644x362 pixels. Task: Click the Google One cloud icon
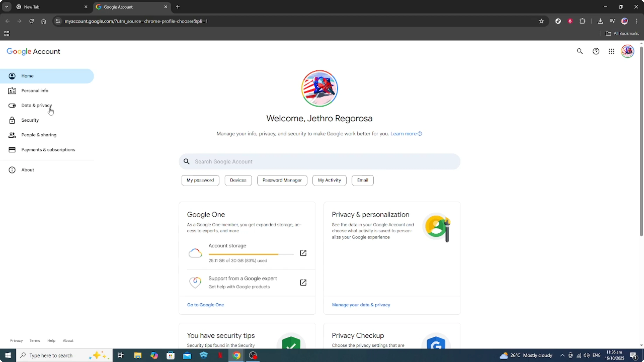195,253
